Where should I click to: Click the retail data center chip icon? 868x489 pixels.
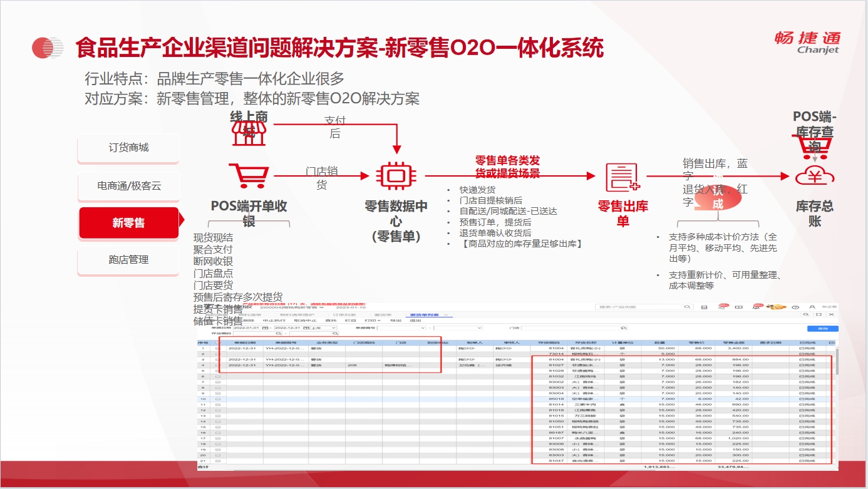coord(396,176)
